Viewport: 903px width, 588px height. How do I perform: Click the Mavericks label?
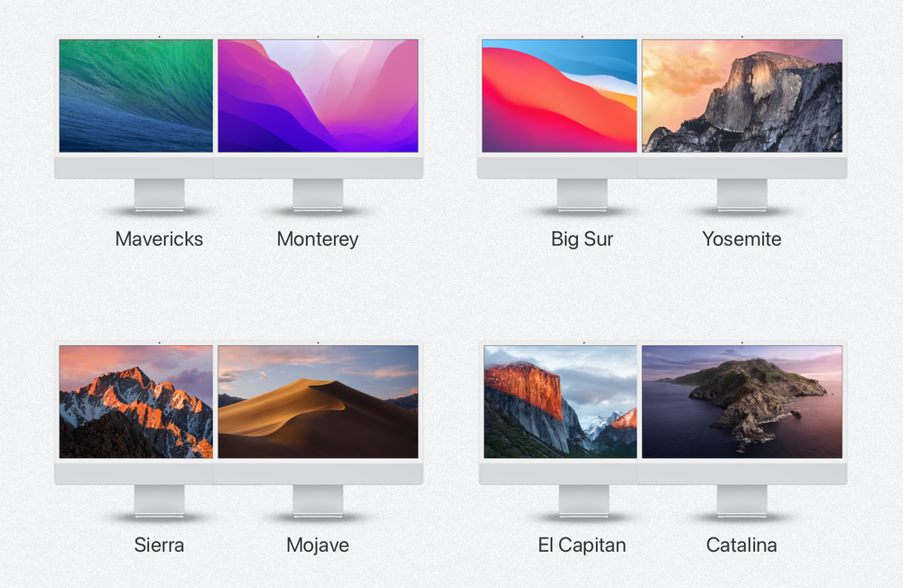159,238
